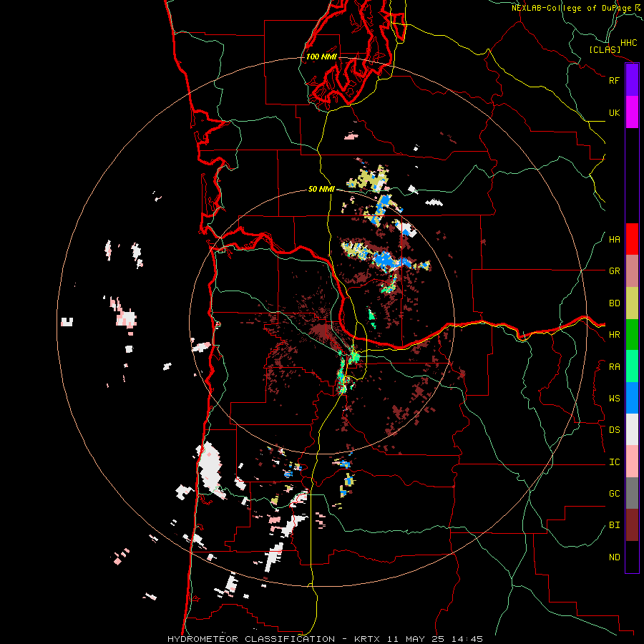
Task: Click the UK legend label
Action: pyautogui.click(x=614, y=112)
